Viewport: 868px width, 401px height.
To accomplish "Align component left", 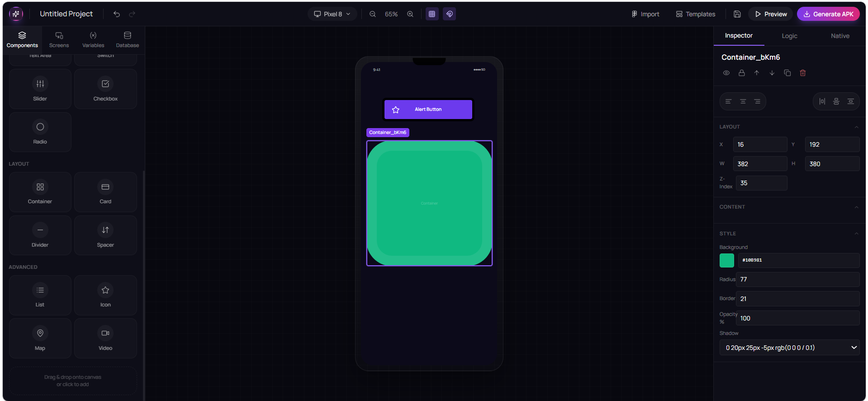I will [x=728, y=101].
